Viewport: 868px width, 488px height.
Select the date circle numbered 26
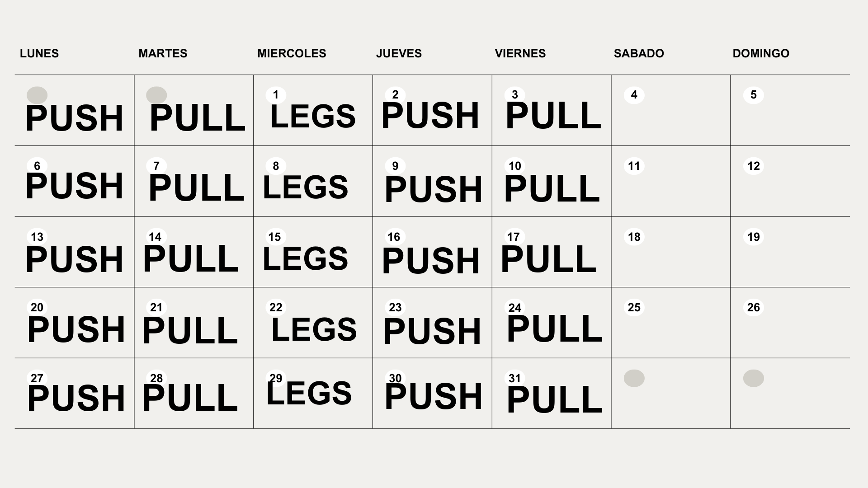754,307
